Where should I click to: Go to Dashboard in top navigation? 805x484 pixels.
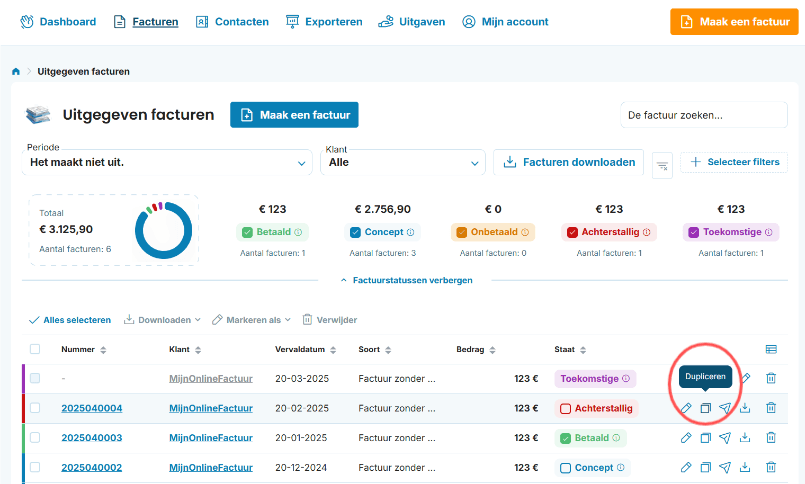58,22
